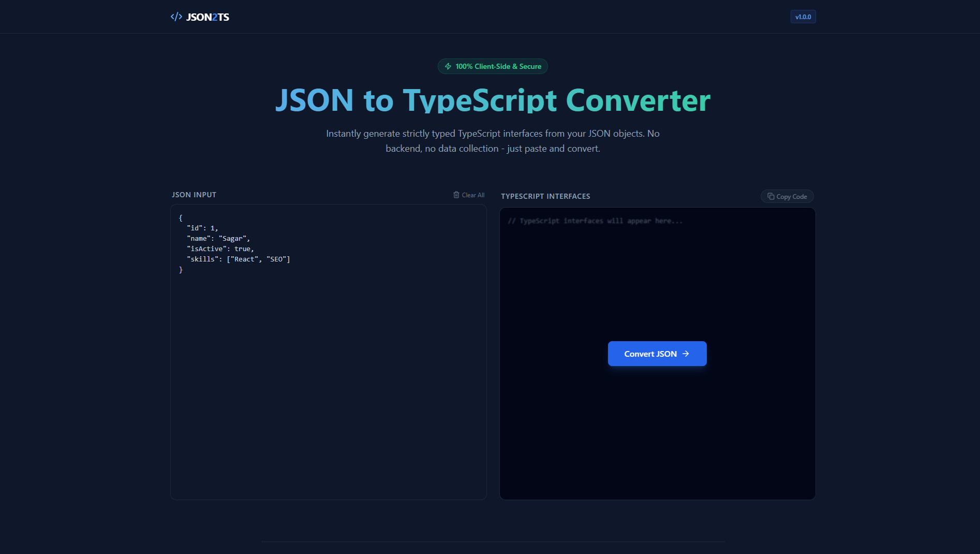Screen dimensions: 980x554
Task: Click the "100% Client-Side & Secure" badge text
Action: [498, 66]
